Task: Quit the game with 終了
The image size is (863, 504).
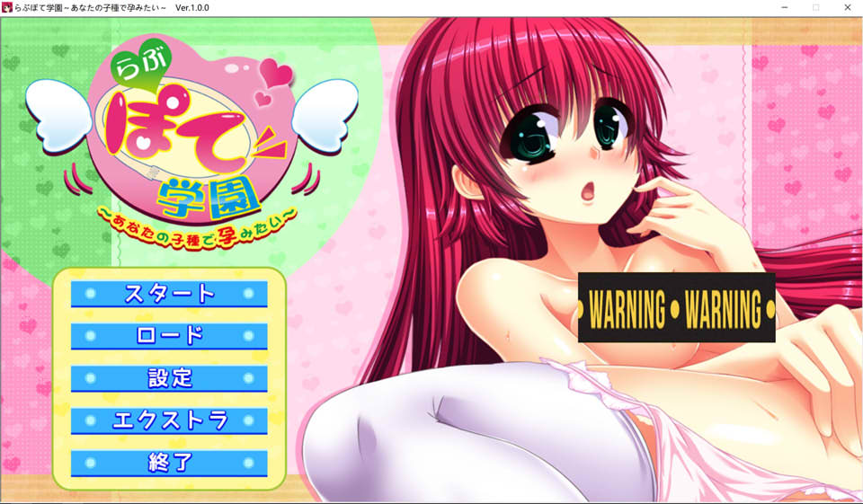Action: (x=169, y=464)
